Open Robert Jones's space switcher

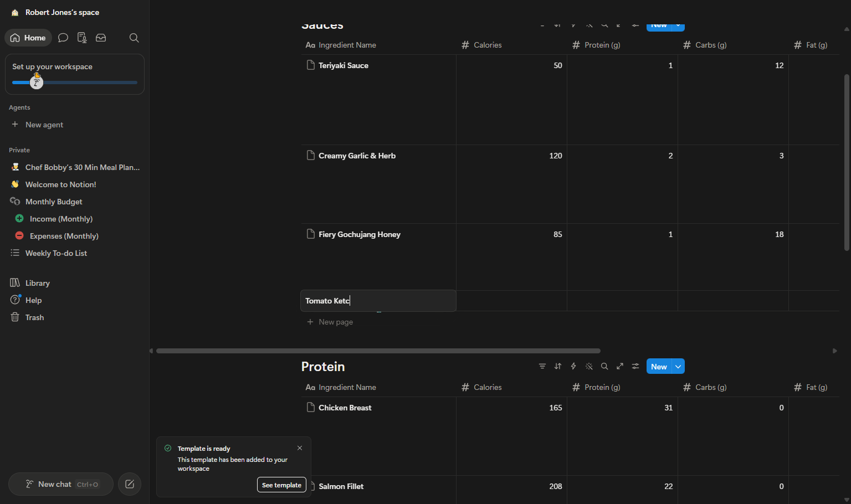pos(62,12)
